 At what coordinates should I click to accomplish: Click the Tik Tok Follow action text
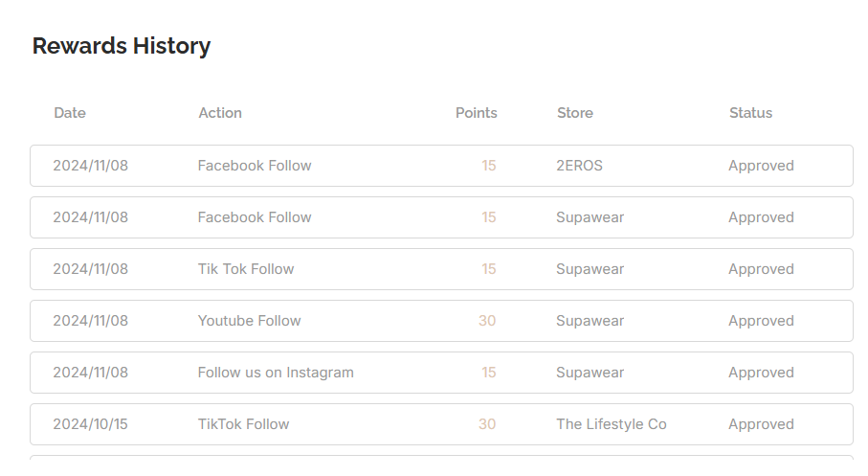[x=246, y=269]
